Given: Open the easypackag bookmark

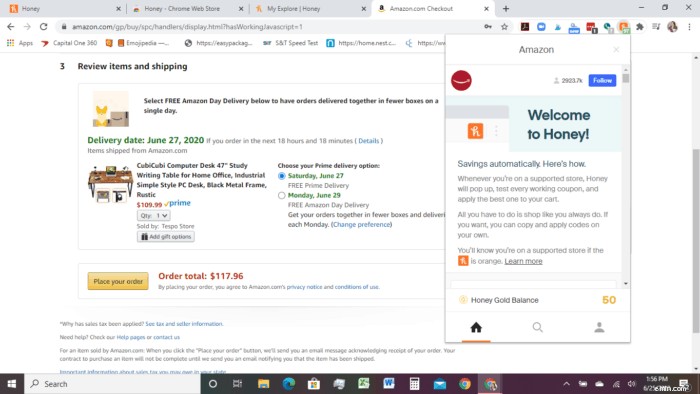Looking at the screenshot, I should point(219,43).
